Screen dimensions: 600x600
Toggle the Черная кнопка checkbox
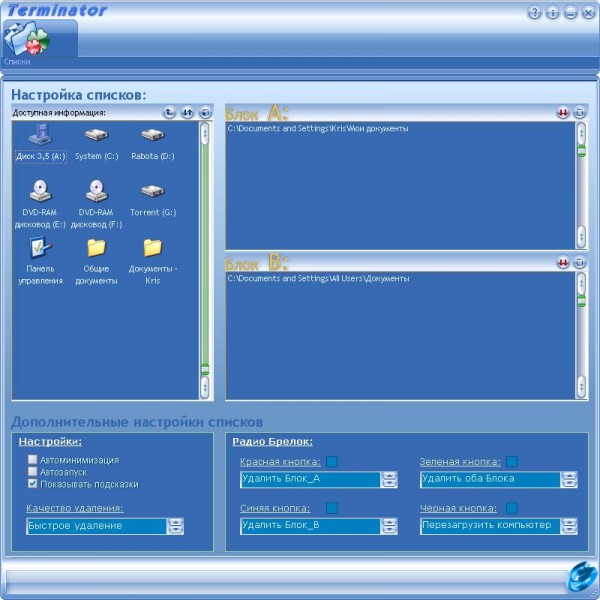point(512,508)
